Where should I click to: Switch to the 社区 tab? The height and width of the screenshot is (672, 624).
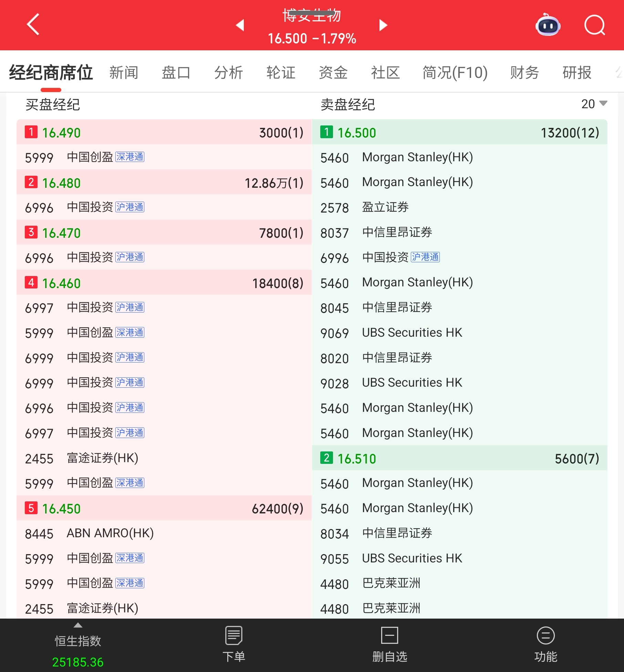click(x=385, y=73)
